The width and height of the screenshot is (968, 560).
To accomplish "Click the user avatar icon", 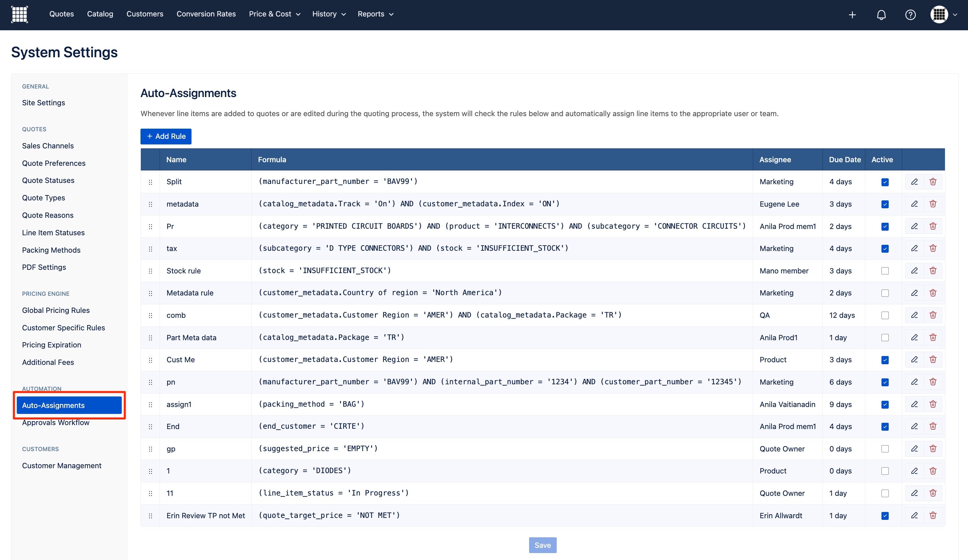I will (939, 14).
